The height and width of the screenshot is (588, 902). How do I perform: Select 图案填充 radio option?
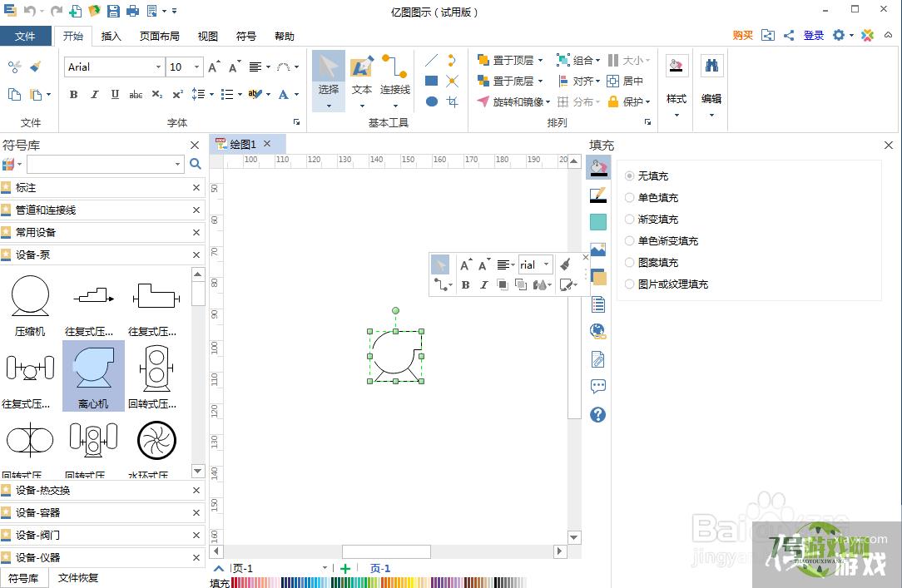(629, 263)
